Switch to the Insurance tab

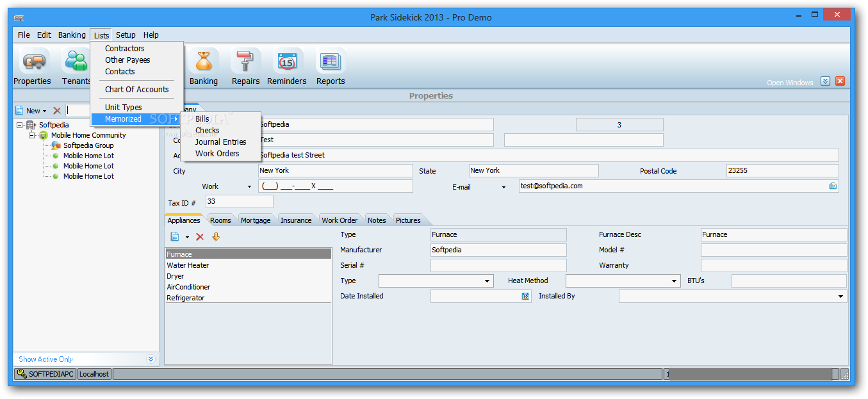point(296,220)
